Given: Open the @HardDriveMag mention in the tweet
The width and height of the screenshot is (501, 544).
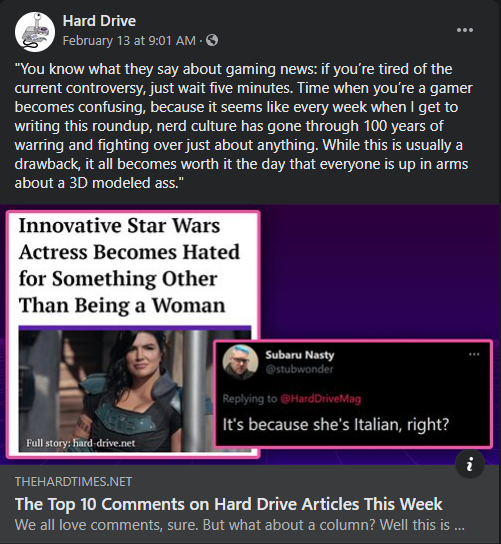Looking at the screenshot, I should (320, 399).
